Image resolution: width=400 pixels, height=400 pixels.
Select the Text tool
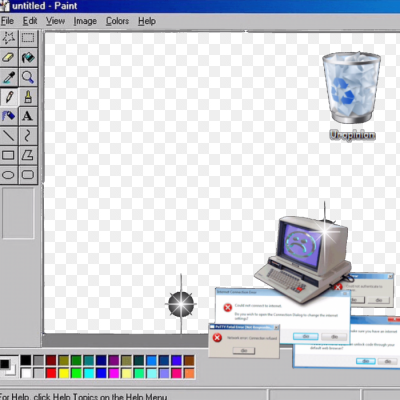(28, 116)
